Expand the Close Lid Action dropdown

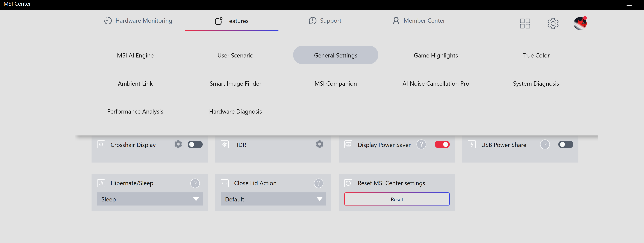273,199
